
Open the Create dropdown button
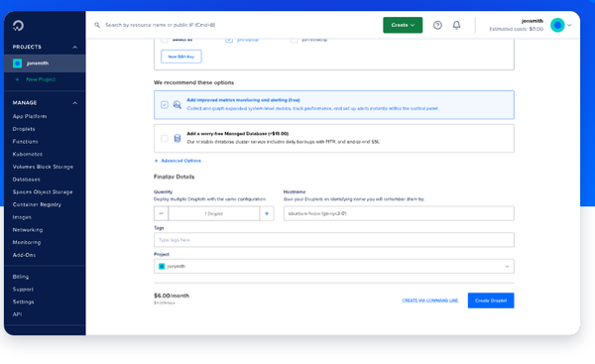coord(403,25)
